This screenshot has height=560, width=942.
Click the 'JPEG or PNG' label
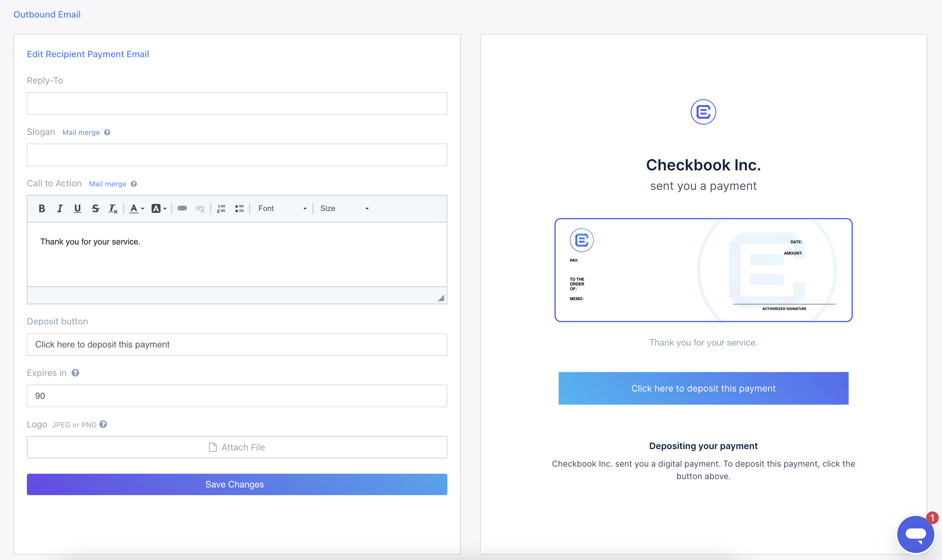click(x=75, y=425)
